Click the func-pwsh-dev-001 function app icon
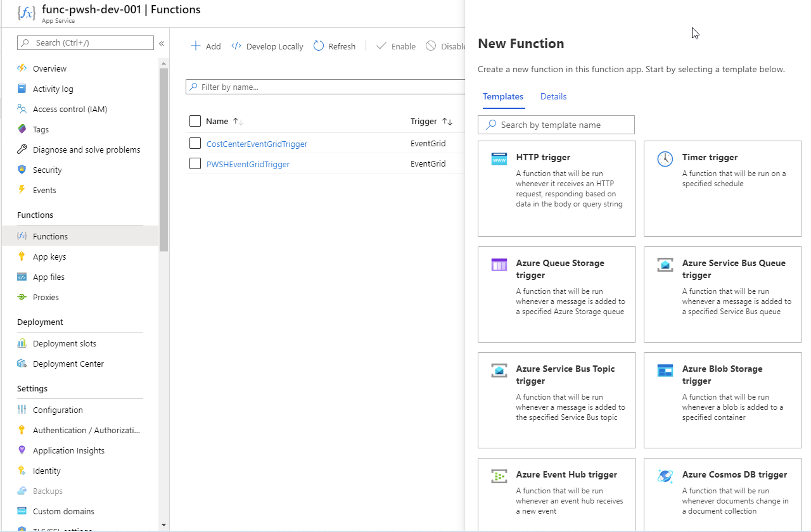Image resolution: width=811 pixels, height=532 pixels. tap(26, 13)
